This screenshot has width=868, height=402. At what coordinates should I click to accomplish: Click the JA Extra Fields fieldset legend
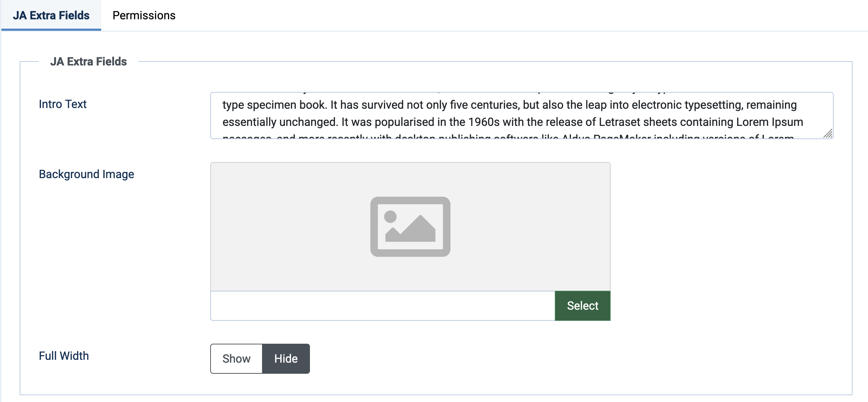(88, 62)
